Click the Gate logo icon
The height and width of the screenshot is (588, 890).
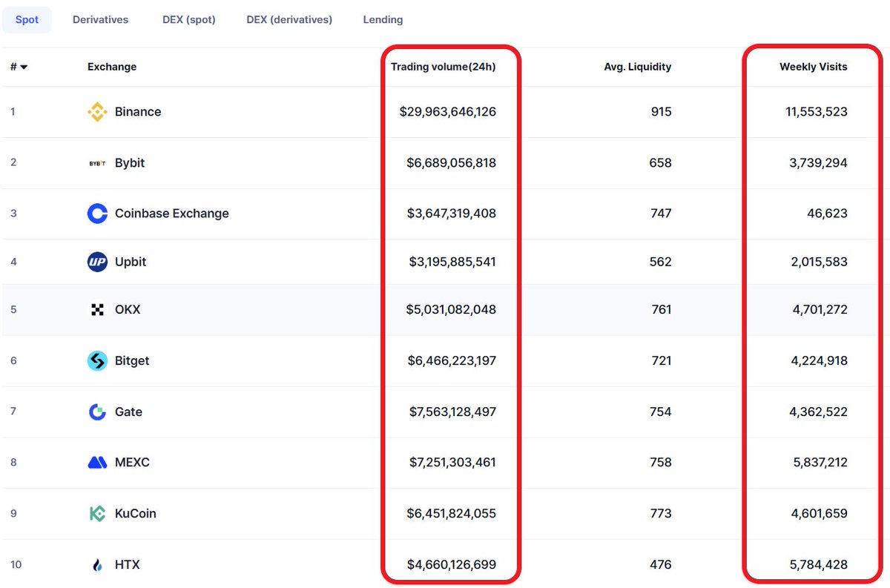tap(97, 412)
